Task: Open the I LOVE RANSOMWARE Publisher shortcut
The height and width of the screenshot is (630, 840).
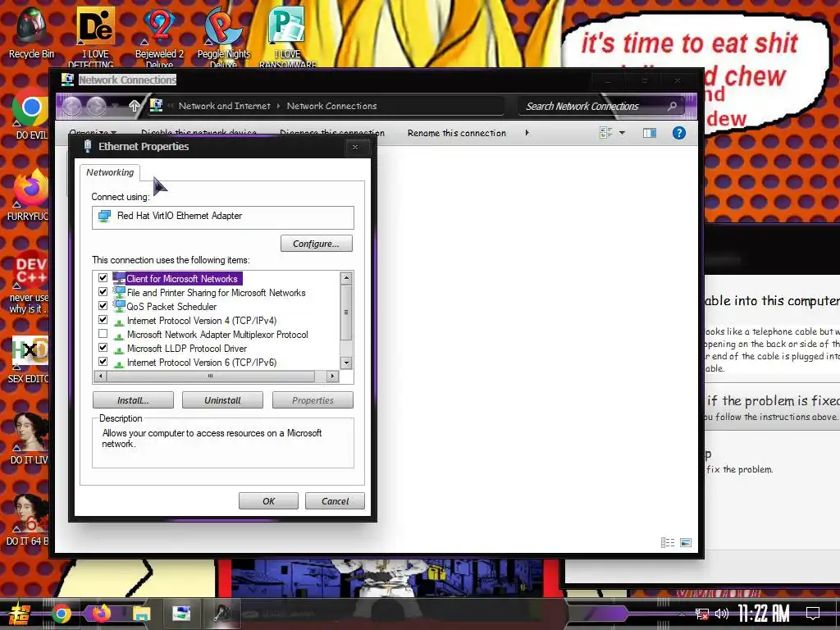Action: click(288, 36)
